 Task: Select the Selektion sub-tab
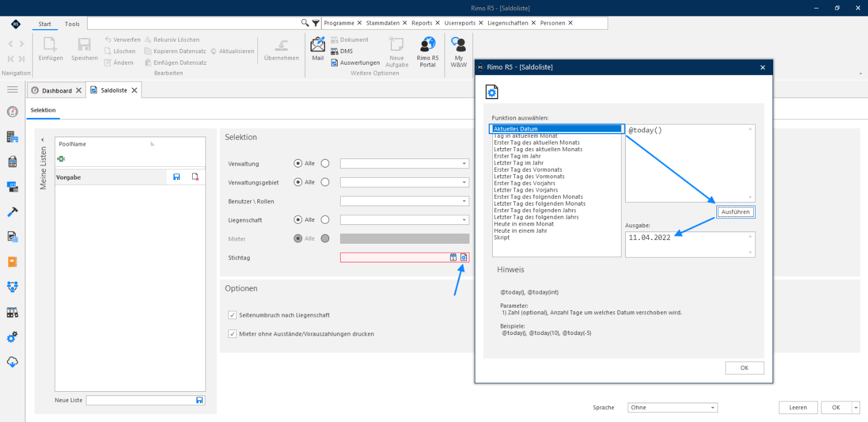43,110
